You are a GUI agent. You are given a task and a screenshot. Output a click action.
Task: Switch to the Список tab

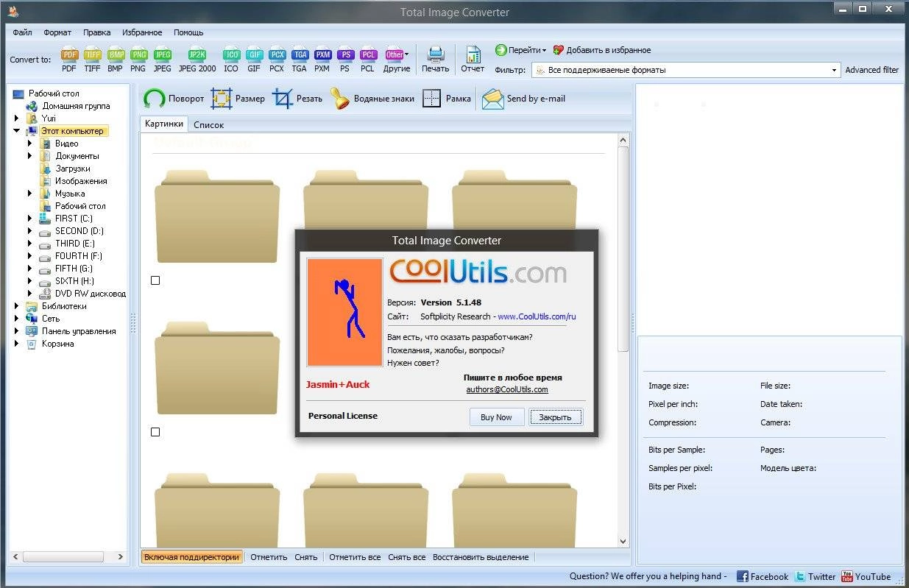208,125
